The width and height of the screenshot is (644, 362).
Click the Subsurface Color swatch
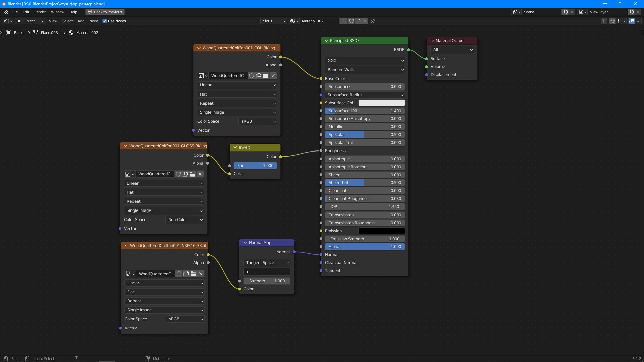(381, 103)
